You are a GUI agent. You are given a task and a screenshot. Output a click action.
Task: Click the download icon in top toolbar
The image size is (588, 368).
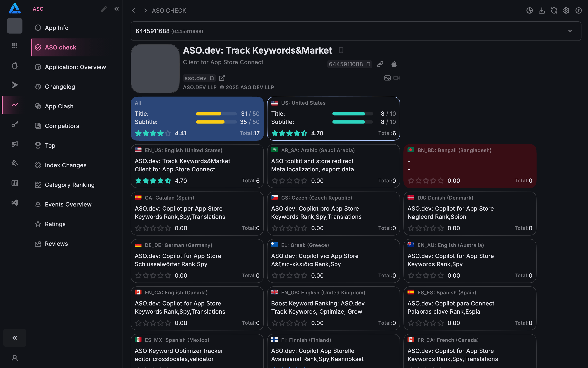[x=542, y=10]
